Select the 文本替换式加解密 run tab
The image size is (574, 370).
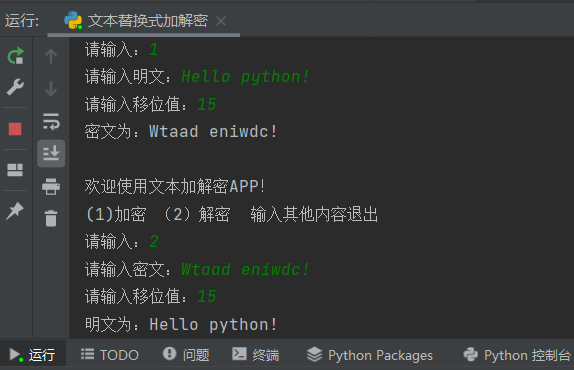point(137,20)
